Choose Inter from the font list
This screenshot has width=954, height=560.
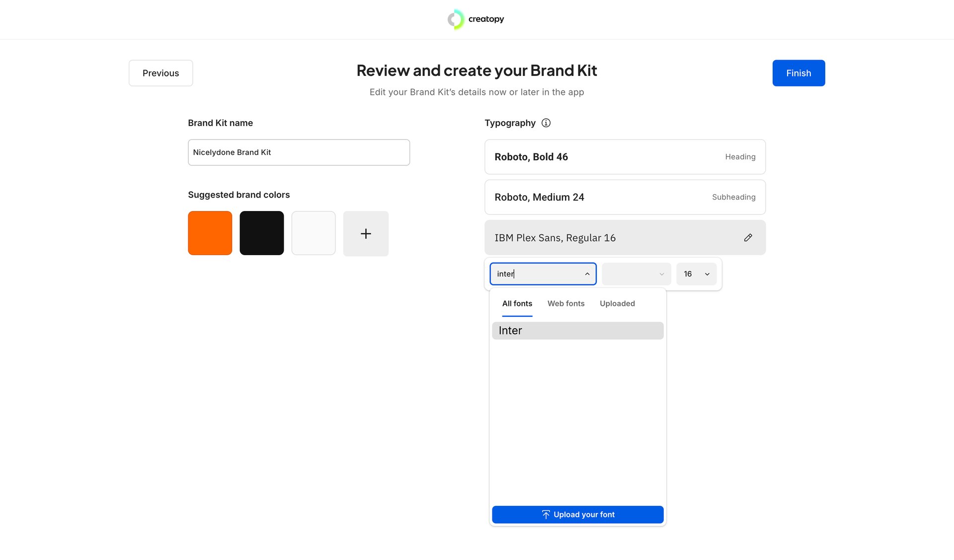click(x=577, y=331)
